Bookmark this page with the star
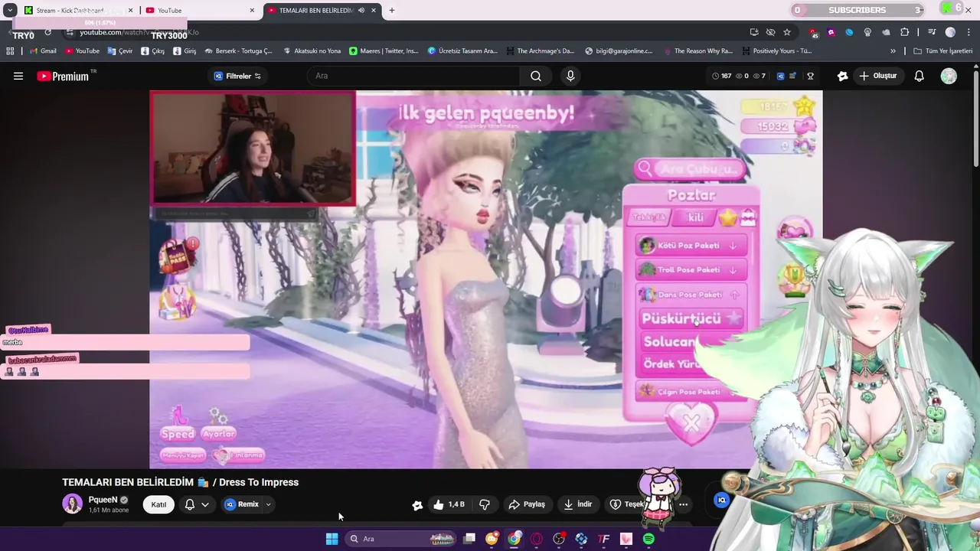 (786, 32)
